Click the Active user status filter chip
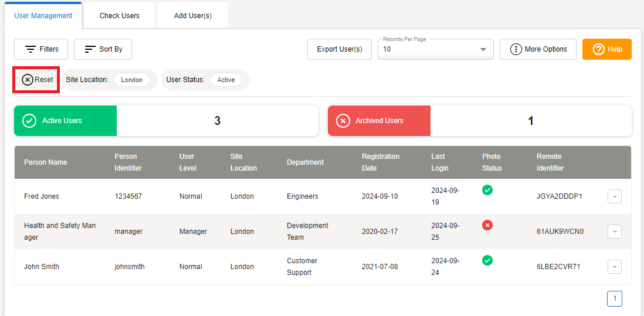644x316 pixels. pyautogui.click(x=226, y=80)
